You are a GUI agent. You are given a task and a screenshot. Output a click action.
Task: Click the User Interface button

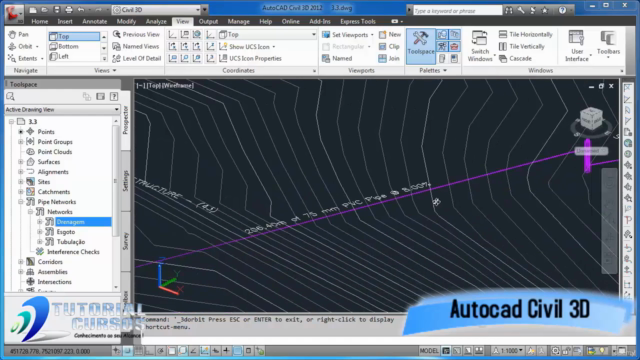click(577, 46)
